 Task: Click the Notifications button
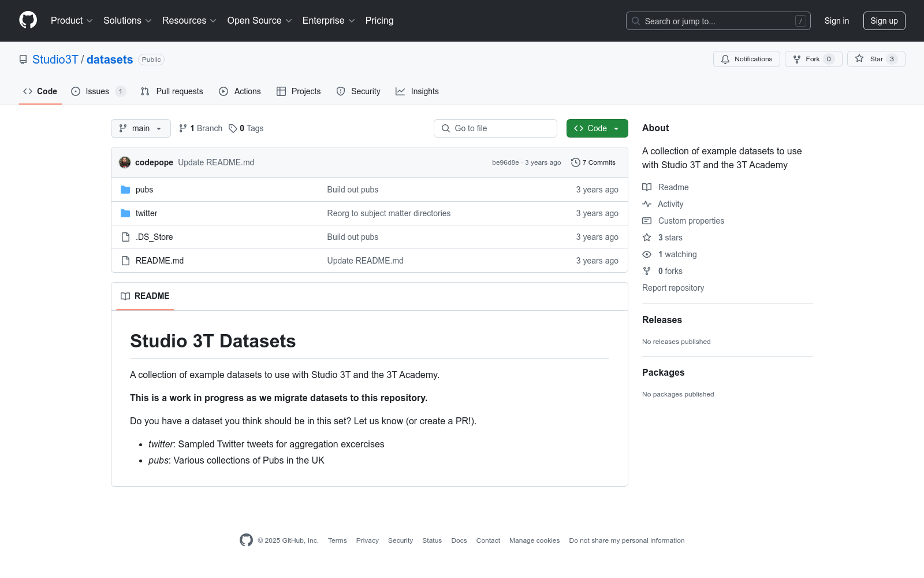click(x=747, y=59)
